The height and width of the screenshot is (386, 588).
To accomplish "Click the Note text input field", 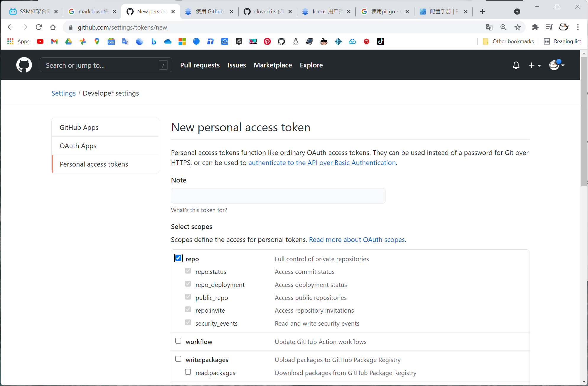I will click(278, 196).
